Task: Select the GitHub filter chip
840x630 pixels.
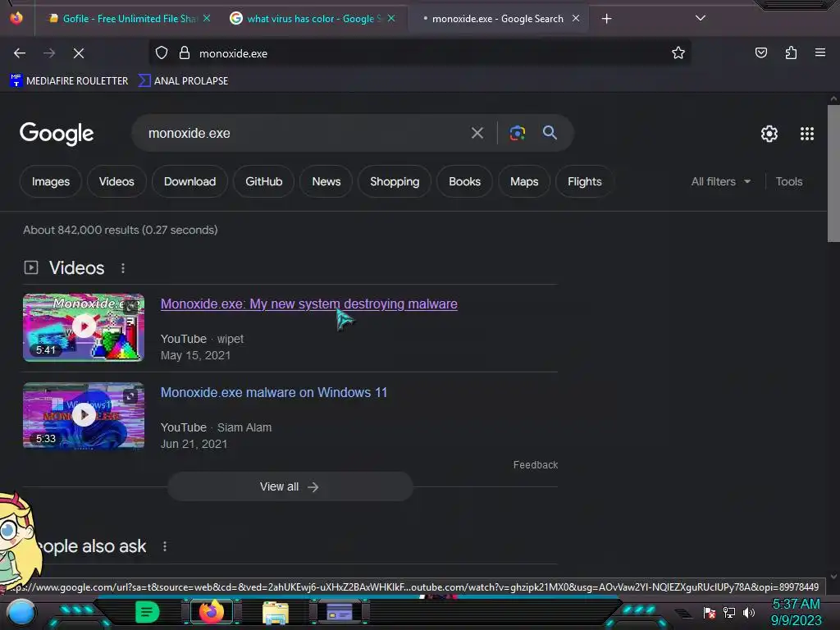Action: coord(263,181)
